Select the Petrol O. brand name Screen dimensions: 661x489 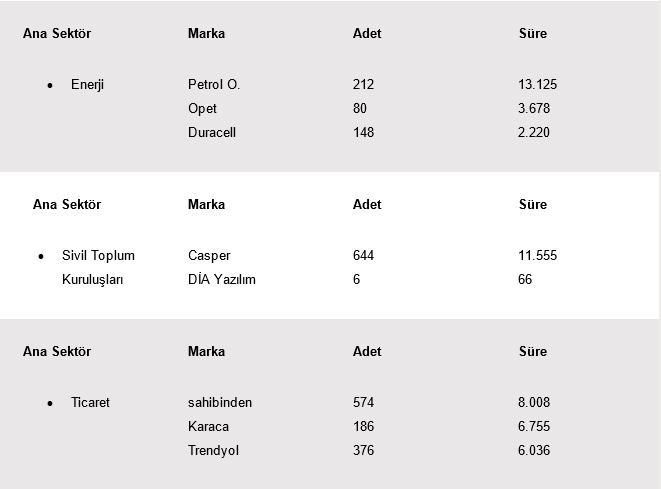pos(213,85)
